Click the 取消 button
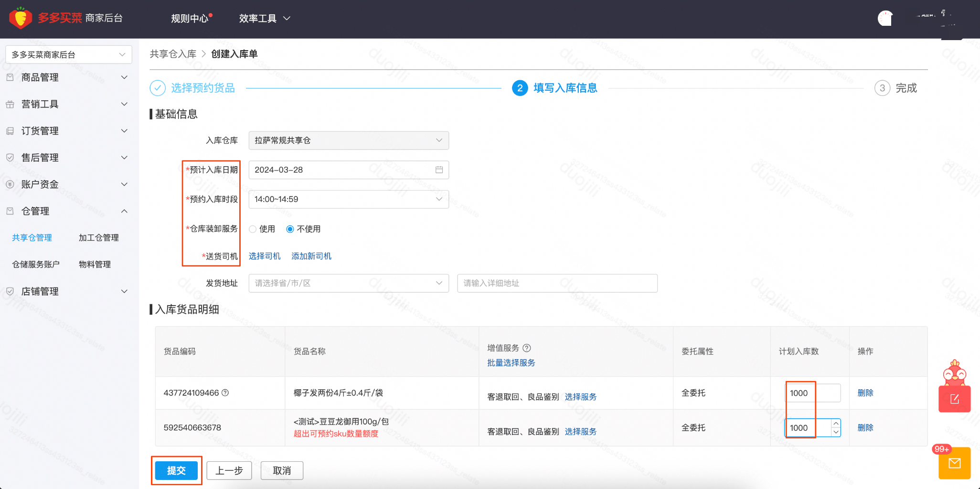 [282, 471]
